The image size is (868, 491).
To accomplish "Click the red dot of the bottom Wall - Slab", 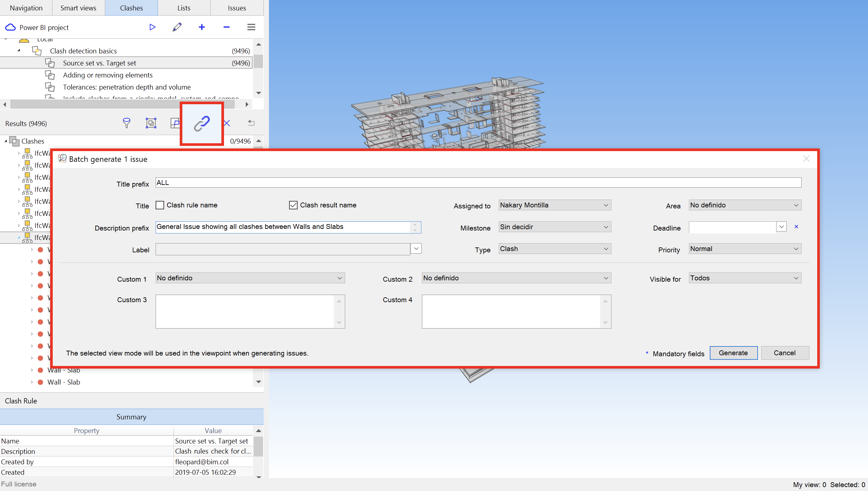I will [40, 382].
